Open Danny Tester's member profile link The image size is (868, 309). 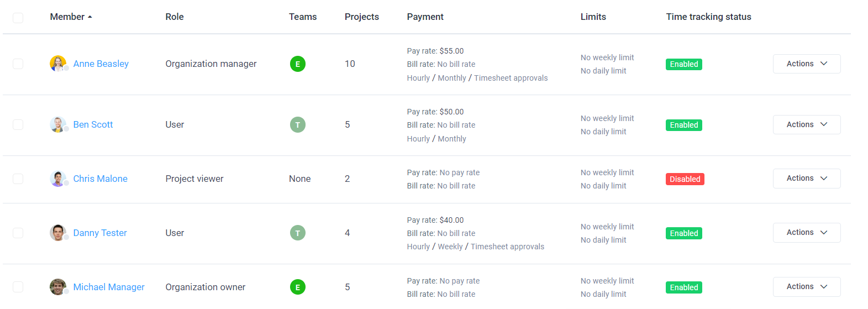[x=100, y=233]
